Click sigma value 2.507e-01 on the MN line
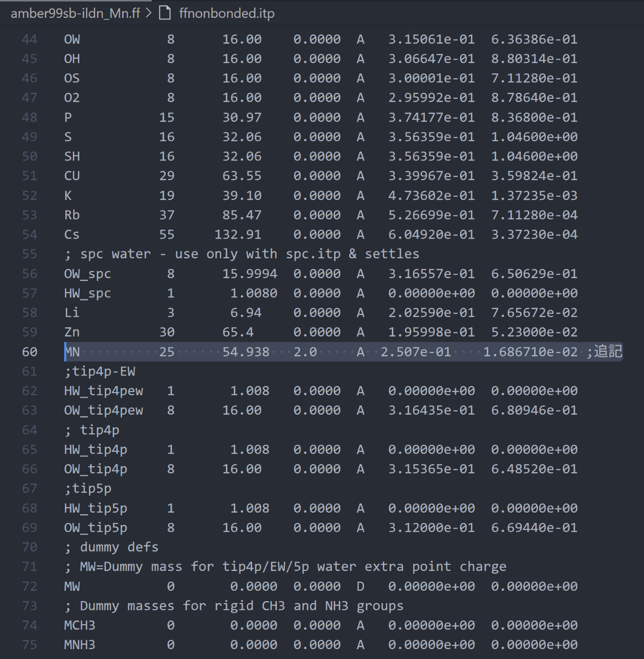Viewport: 644px width, 659px height. pyautogui.click(x=416, y=352)
